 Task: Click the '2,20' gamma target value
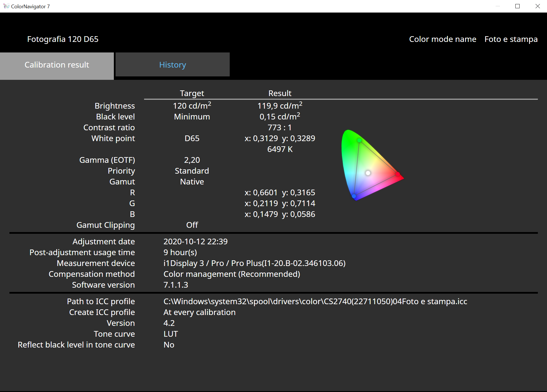pos(192,160)
